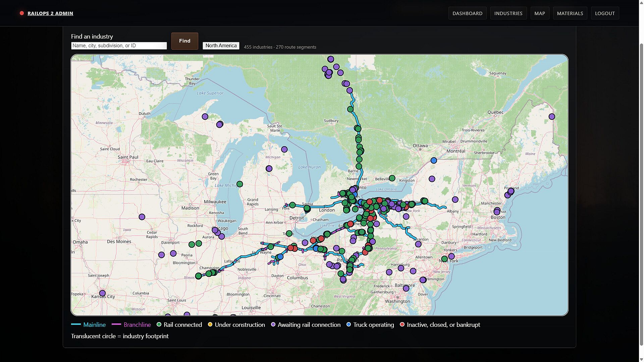This screenshot has width=644, height=362.
Task: Open the North America region dropdown
Action: [221, 46]
